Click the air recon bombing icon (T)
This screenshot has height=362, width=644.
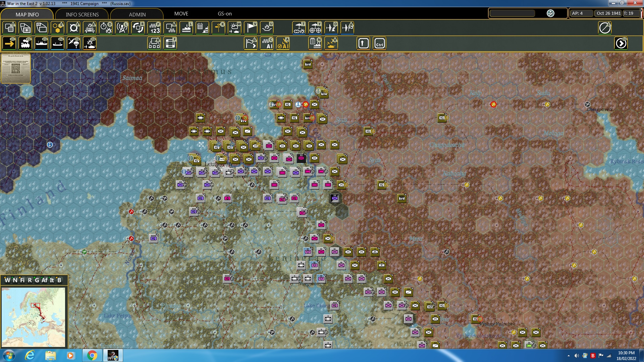point(299,28)
